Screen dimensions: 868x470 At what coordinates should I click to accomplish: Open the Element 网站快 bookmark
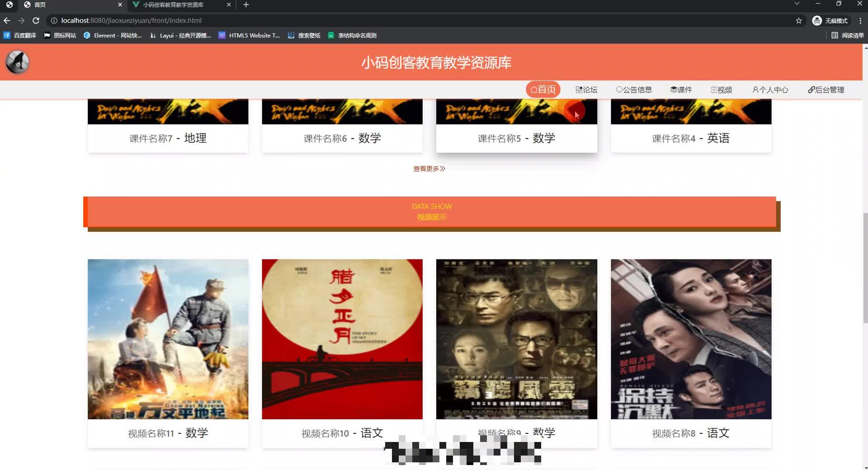point(113,35)
